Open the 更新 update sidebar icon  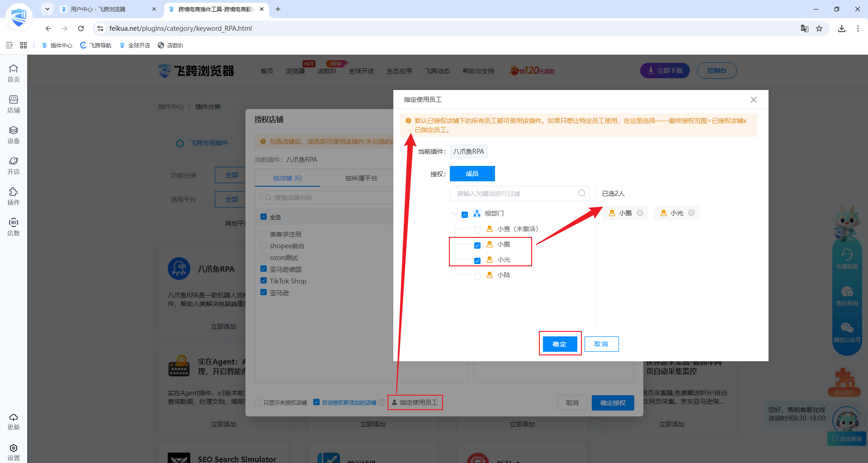click(14, 421)
